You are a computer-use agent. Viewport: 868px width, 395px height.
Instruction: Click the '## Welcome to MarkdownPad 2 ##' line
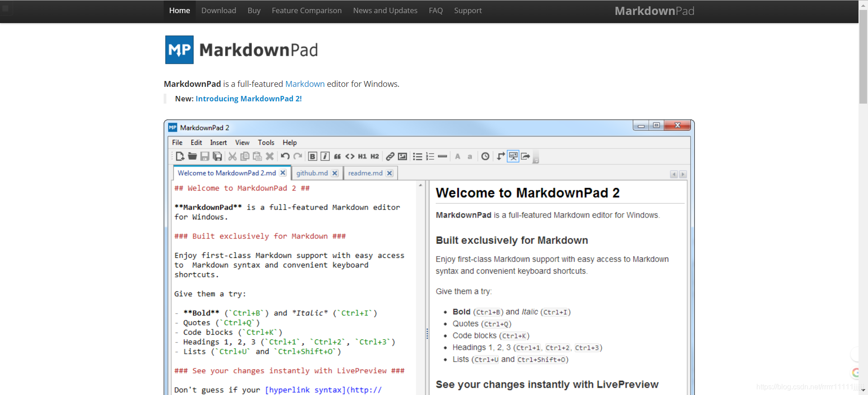(x=242, y=188)
